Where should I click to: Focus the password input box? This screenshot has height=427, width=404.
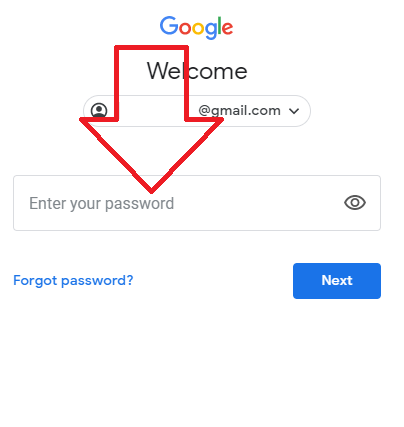197,203
